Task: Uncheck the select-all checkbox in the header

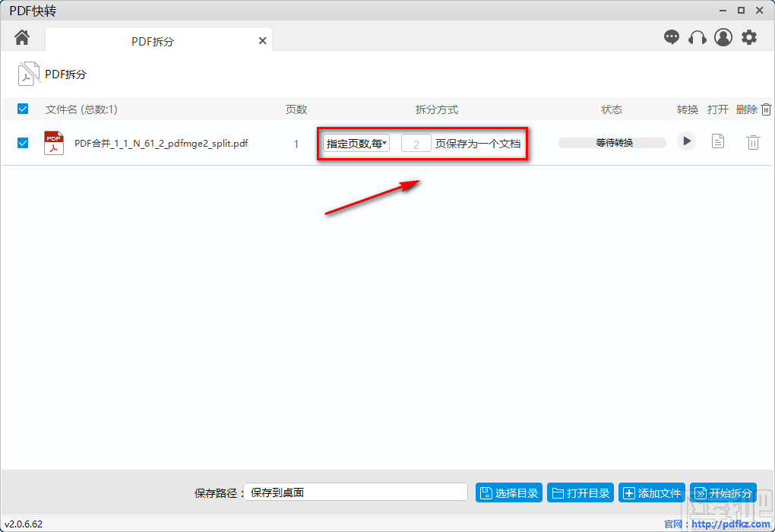Action: [x=22, y=109]
